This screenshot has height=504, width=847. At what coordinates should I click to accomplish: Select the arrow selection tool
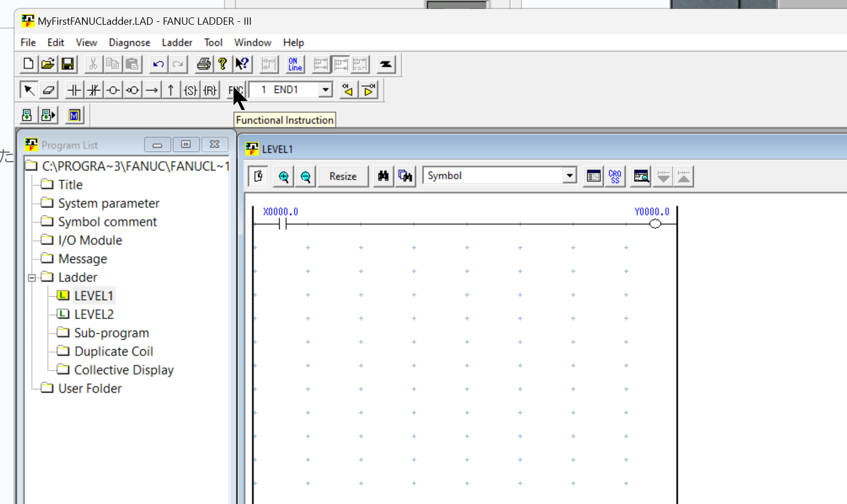[29, 90]
